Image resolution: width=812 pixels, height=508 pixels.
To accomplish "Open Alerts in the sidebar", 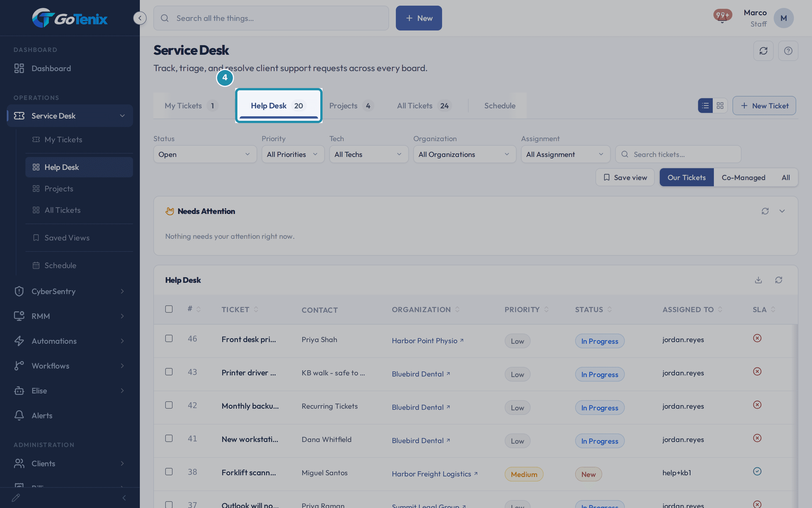I will [x=70, y=415].
